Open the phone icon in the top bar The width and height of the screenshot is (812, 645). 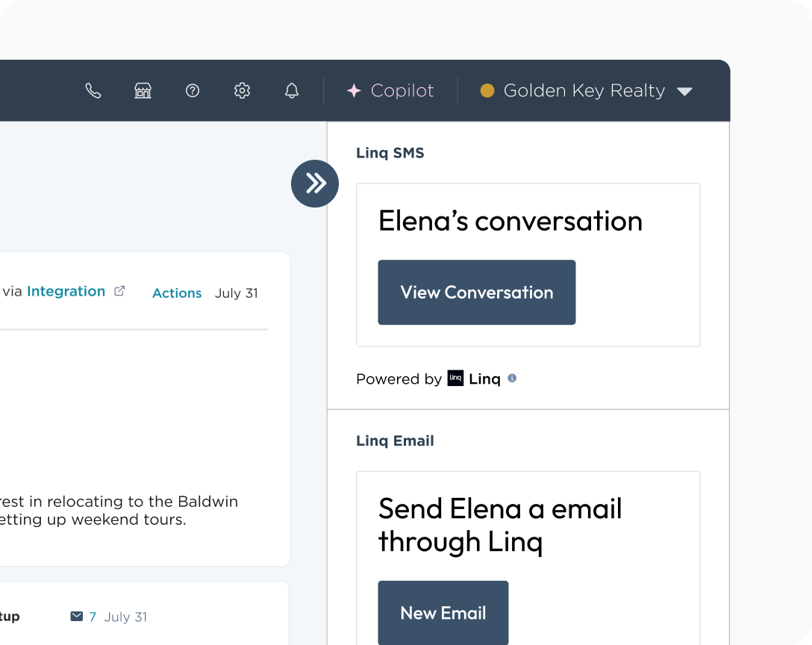93,90
